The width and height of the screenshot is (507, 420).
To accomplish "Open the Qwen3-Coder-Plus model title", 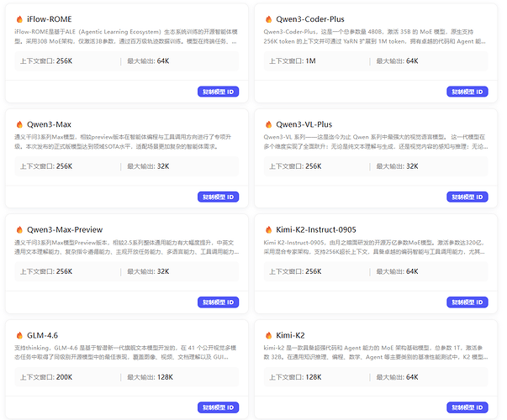I will pos(315,18).
